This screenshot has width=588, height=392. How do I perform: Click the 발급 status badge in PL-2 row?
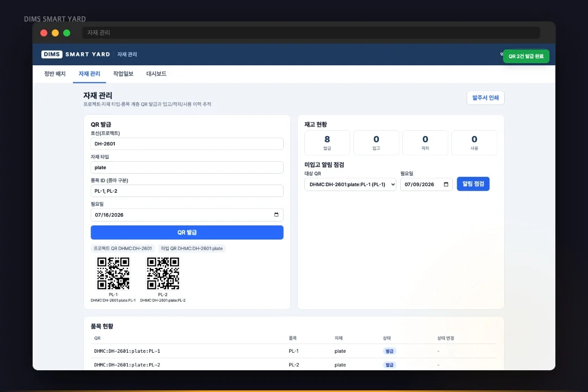coord(389,365)
